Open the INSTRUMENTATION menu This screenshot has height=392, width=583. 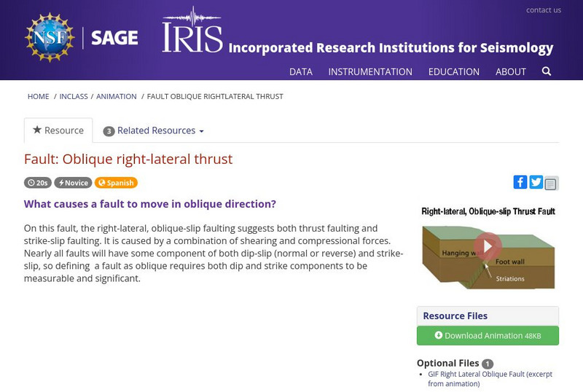click(x=370, y=72)
